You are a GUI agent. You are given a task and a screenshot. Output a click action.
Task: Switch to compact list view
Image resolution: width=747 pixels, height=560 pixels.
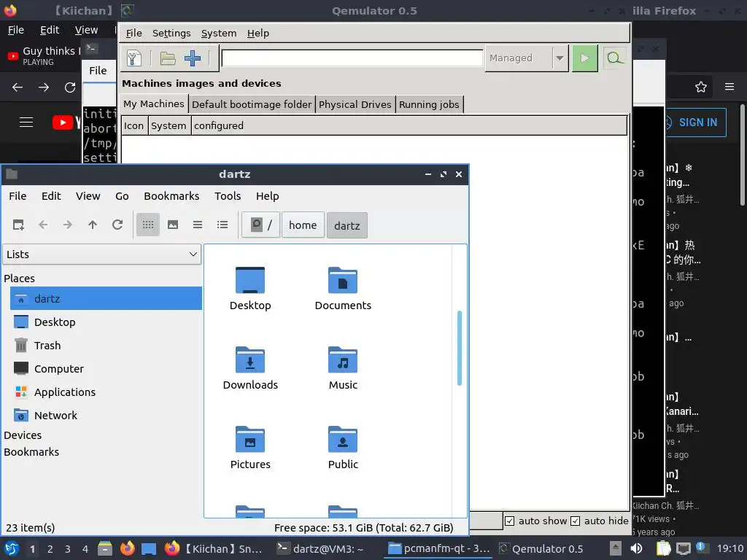pyautogui.click(x=198, y=225)
